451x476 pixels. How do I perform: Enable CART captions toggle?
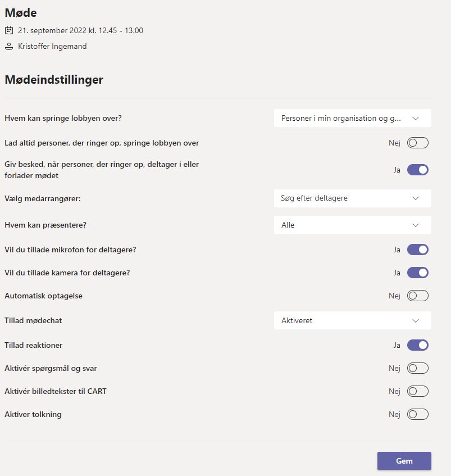click(x=417, y=391)
